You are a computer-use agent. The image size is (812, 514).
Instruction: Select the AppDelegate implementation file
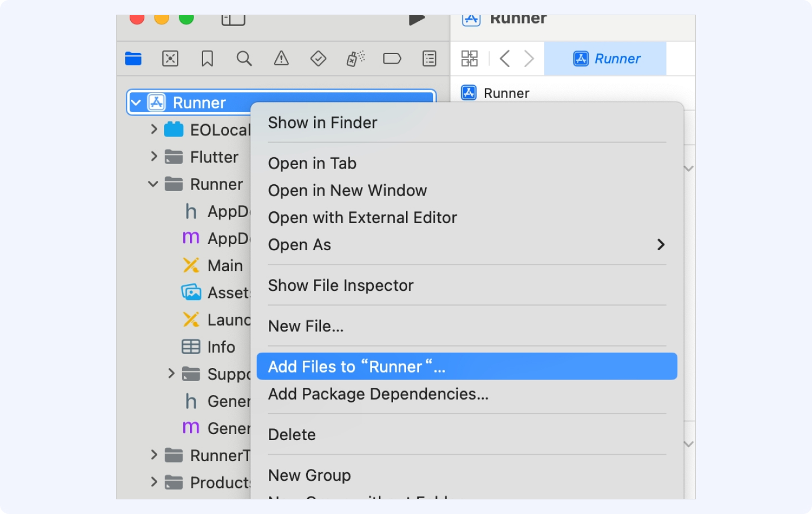coord(218,238)
